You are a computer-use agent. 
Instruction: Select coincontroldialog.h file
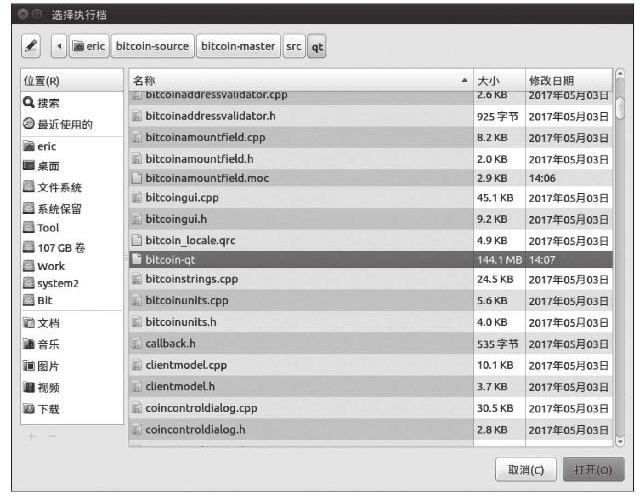click(371, 429)
